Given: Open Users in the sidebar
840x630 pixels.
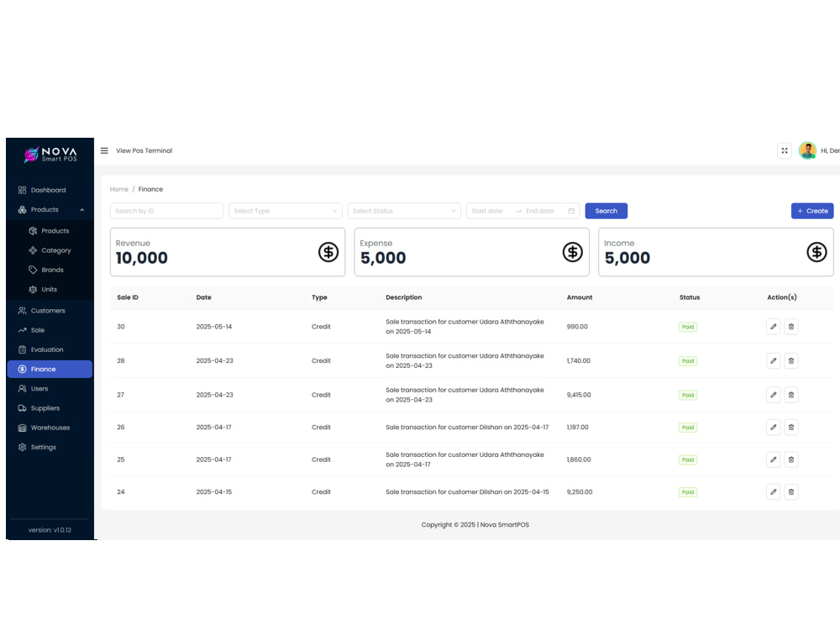Looking at the screenshot, I should click(50, 388).
